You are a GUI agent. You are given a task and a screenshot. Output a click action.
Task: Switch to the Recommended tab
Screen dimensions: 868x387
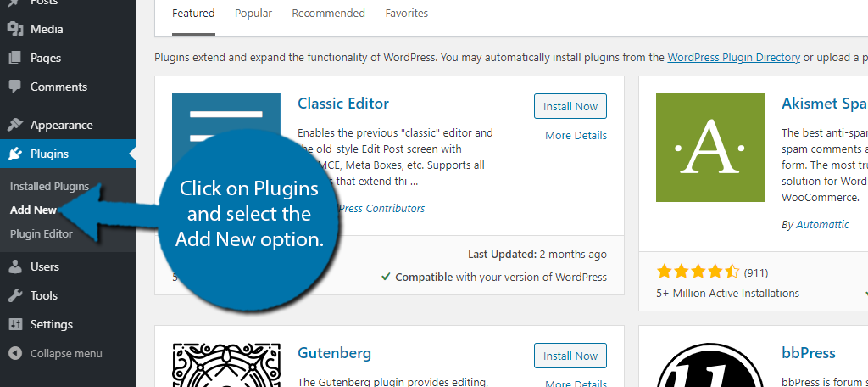tap(328, 14)
